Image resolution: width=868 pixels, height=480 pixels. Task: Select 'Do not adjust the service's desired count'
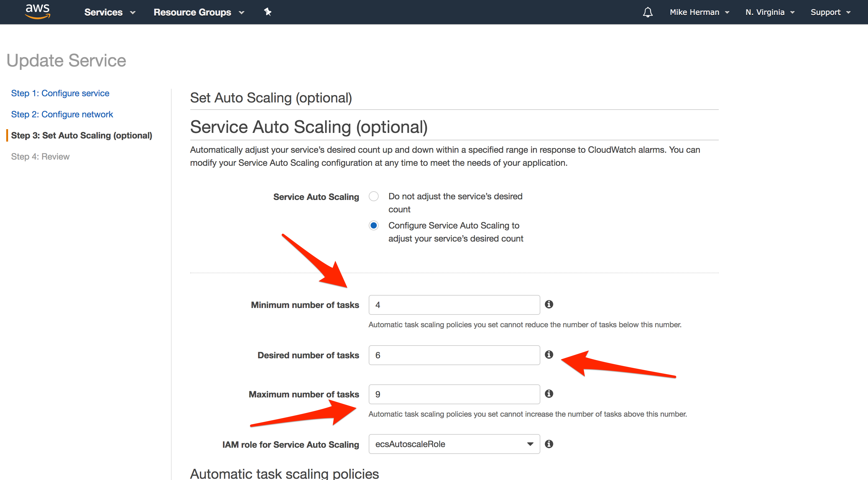373,196
